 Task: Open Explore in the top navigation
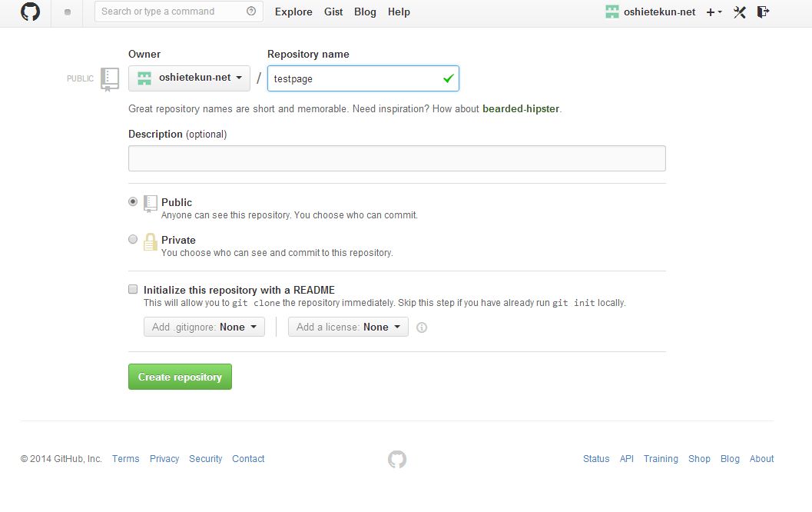[x=293, y=12]
